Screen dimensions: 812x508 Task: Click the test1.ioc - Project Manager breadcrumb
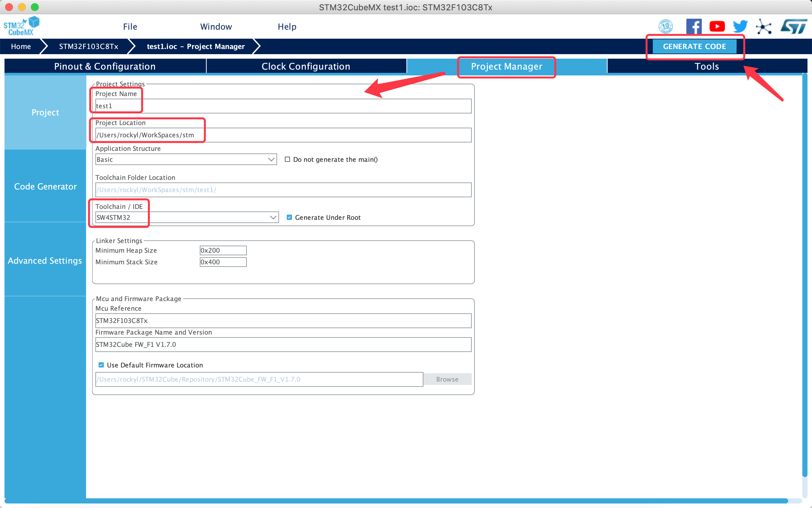[x=196, y=46]
